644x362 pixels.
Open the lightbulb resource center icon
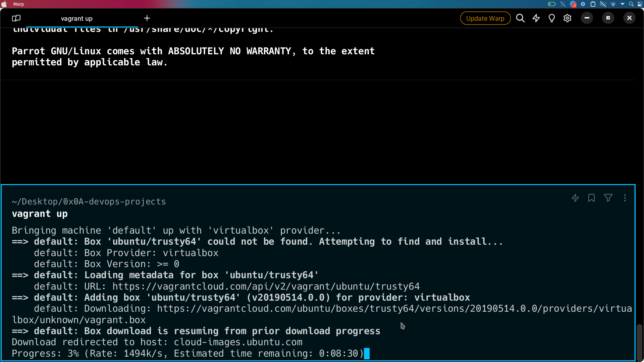tap(551, 18)
